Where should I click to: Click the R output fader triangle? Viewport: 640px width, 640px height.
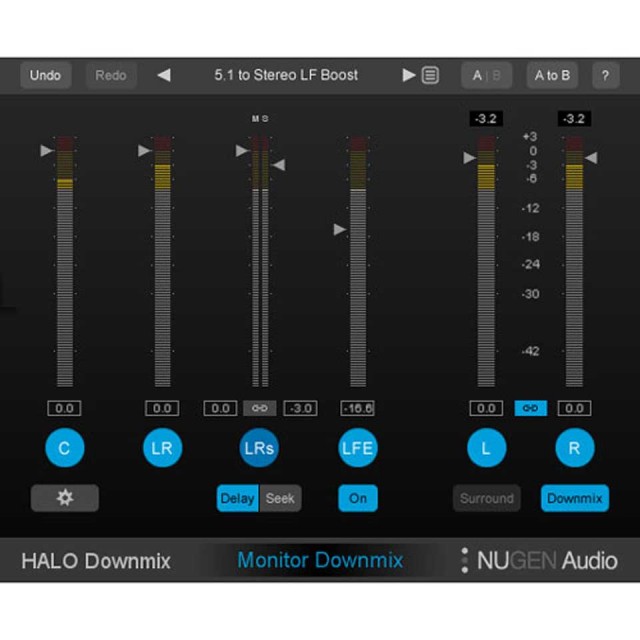point(591,158)
